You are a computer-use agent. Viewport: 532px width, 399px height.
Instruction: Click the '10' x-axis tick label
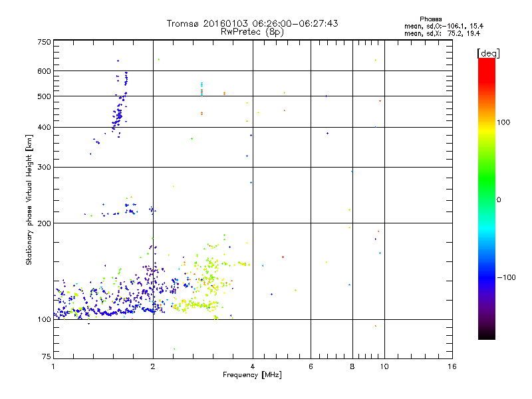(384, 366)
